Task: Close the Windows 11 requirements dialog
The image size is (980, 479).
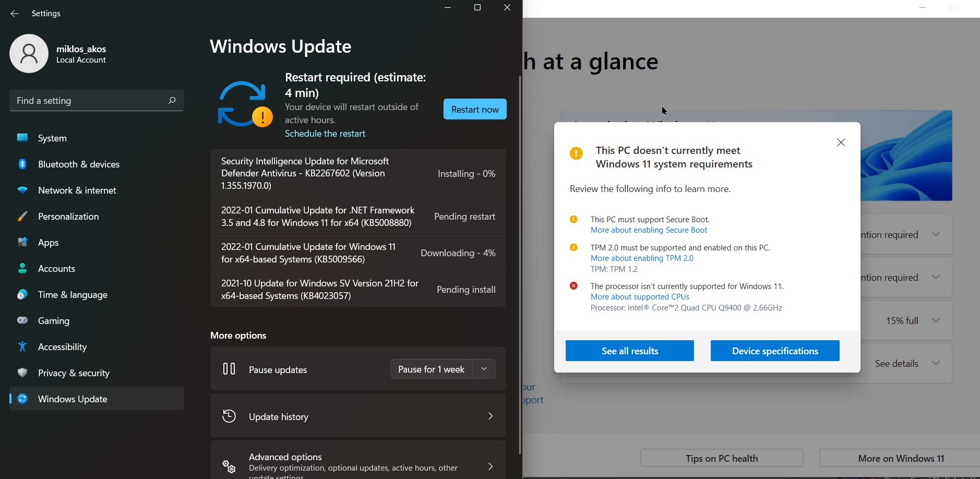Action: pyautogui.click(x=841, y=142)
